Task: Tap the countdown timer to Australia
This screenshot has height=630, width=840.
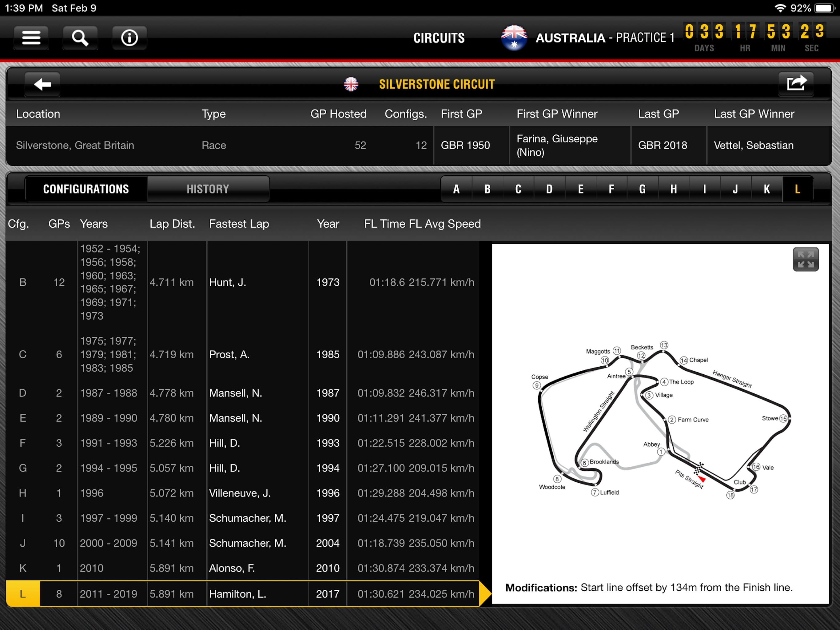Action: [754, 37]
